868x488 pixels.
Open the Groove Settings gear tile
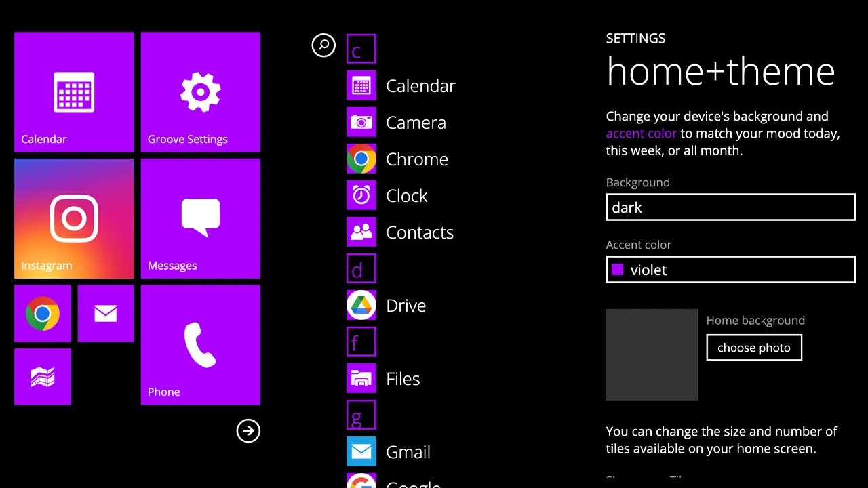[x=201, y=92]
